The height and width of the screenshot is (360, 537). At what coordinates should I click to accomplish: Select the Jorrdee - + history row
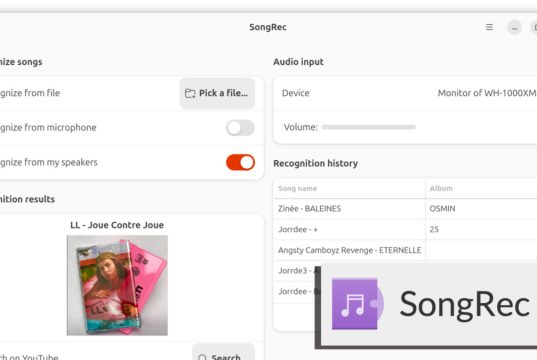click(405, 229)
